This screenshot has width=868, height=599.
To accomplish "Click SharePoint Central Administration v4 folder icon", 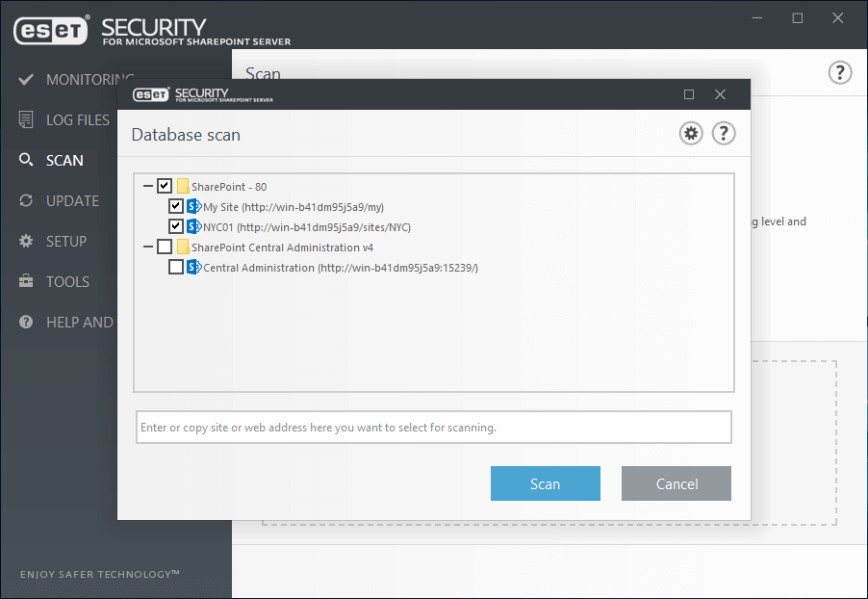I will coord(183,247).
